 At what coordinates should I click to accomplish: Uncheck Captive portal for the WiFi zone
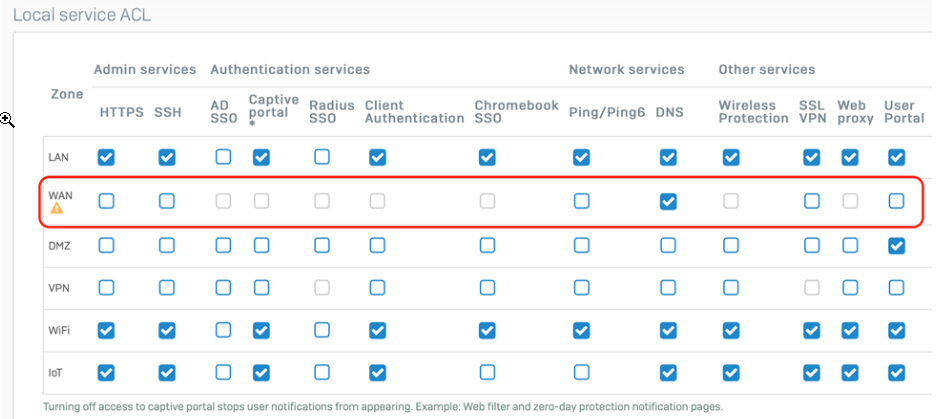pos(261,330)
